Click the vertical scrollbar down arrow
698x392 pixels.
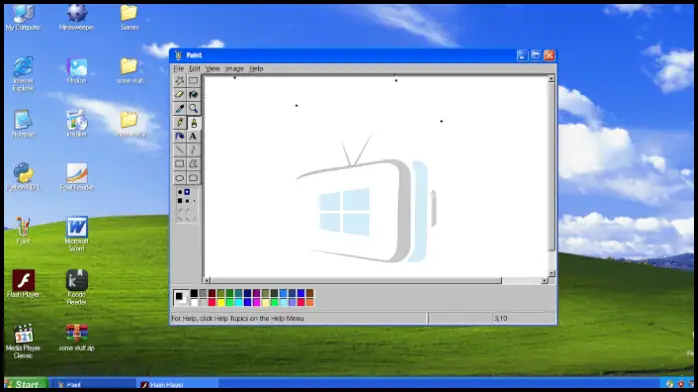tap(551, 273)
